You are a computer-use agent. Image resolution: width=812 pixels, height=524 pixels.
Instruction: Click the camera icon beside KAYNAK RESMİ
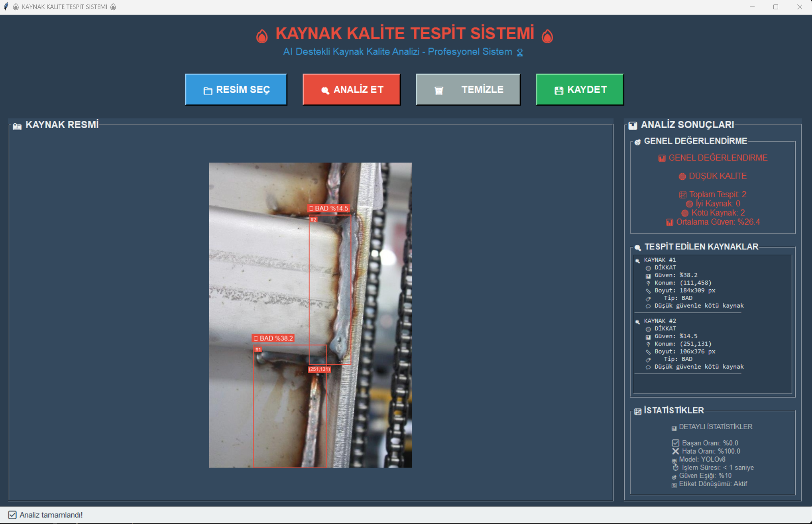point(17,126)
